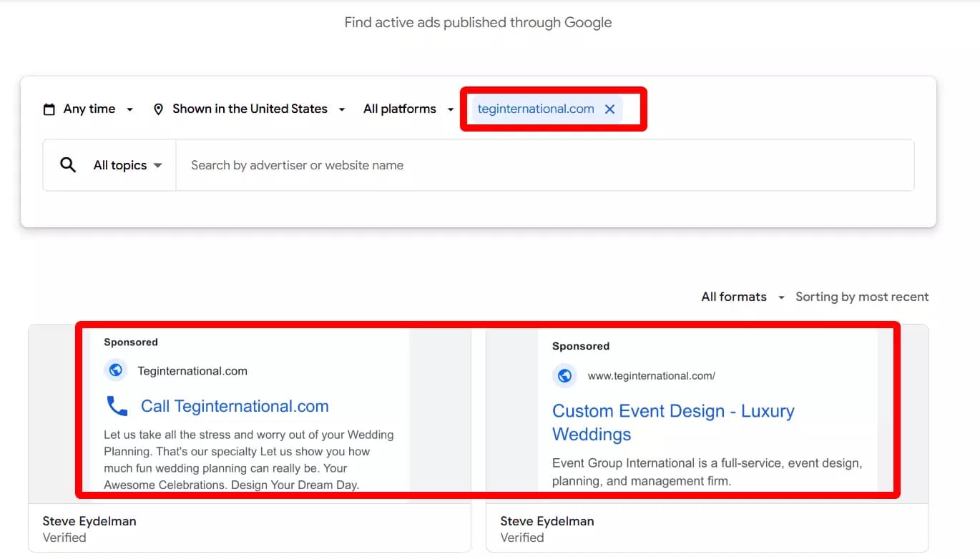Click the Teginternational.com display URL text

pos(192,370)
